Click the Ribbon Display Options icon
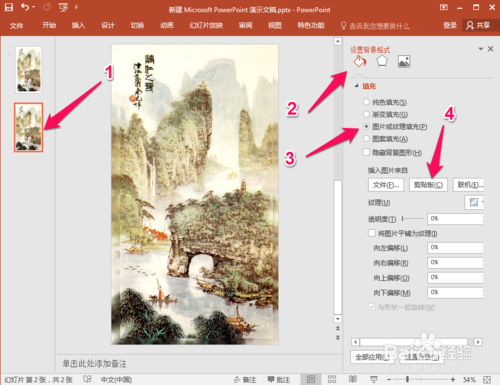Viewport: 500px width, 385px height. [x=444, y=7]
